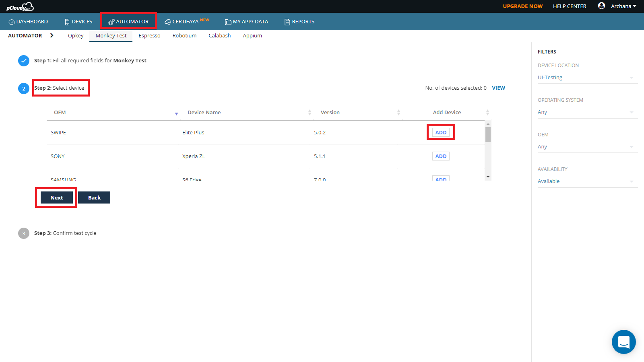
Task: Open the Help Center link
Action: click(570, 6)
